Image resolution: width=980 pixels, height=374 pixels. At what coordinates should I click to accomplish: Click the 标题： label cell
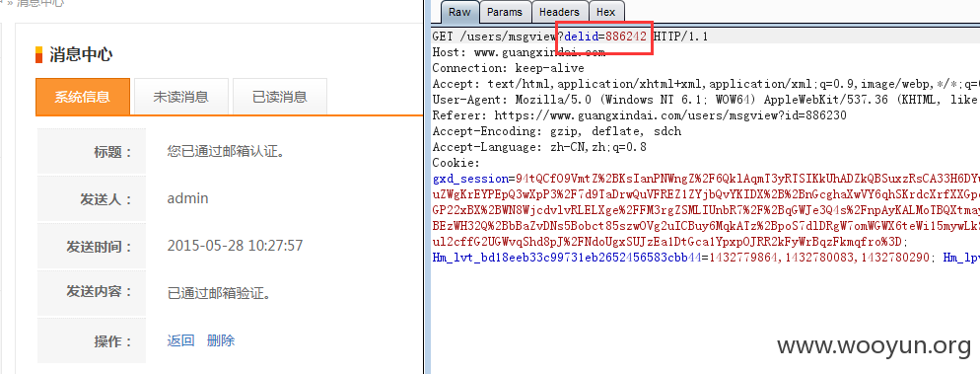tap(92, 151)
